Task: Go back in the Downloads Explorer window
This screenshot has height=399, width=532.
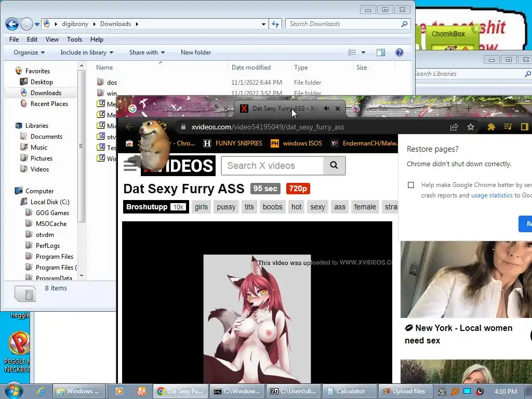Action: 12,24
